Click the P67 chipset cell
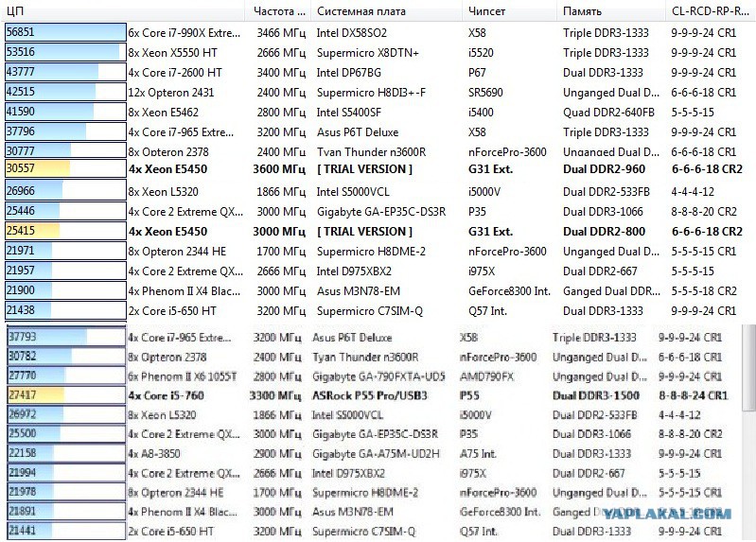This screenshot has height=542, width=756. [477, 72]
